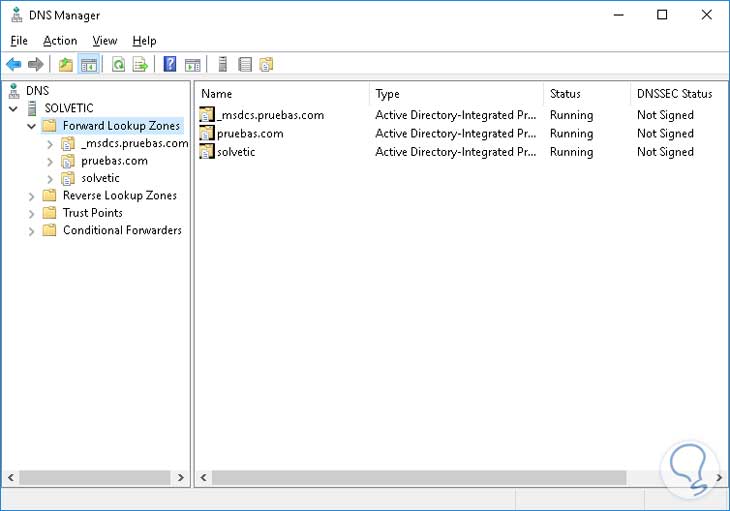Viewport: 730px width, 511px height.
Task: Expand the Trust Points node
Action: coord(31,214)
